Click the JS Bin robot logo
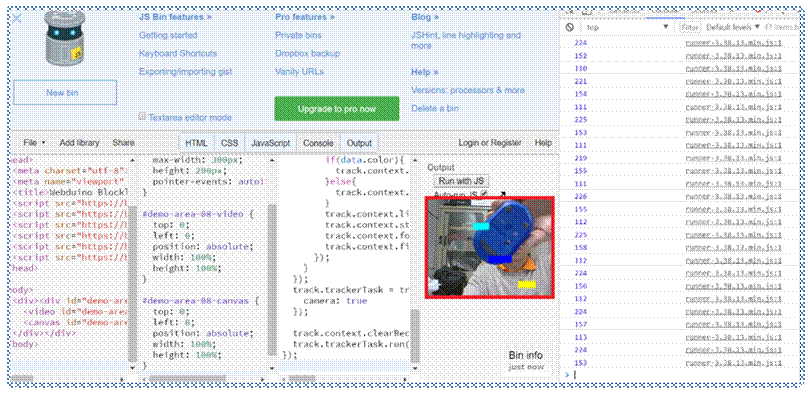This screenshot has width=810, height=393. coord(64,37)
